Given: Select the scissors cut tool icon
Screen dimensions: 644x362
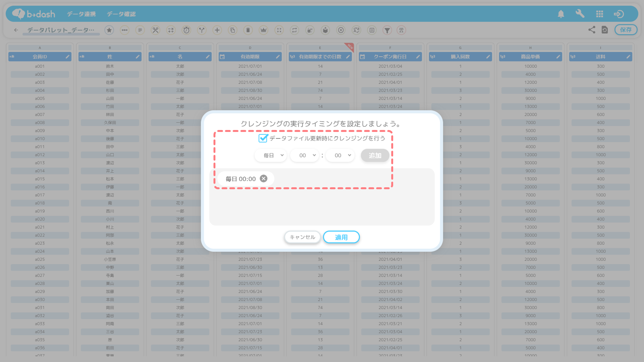Looking at the screenshot, I should [x=156, y=30].
